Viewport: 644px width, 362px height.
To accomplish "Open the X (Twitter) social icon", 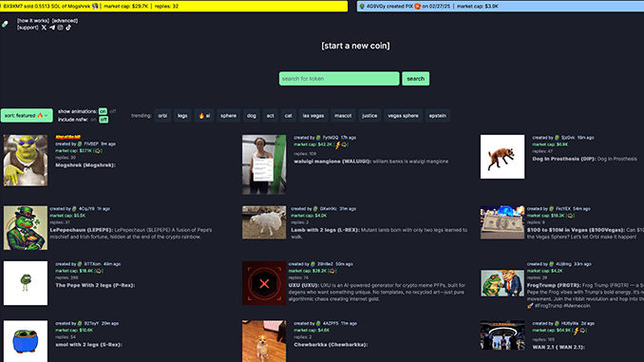I will click(44, 28).
